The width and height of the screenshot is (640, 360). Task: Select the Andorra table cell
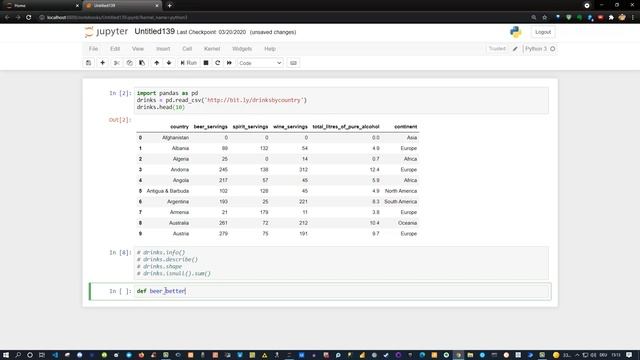(x=180, y=169)
